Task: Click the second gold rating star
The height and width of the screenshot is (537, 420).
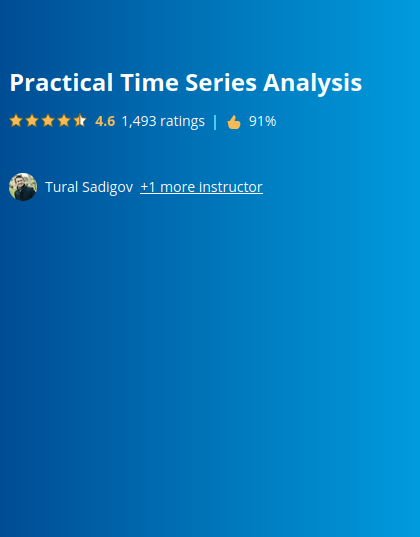Action: pyautogui.click(x=32, y=121)
